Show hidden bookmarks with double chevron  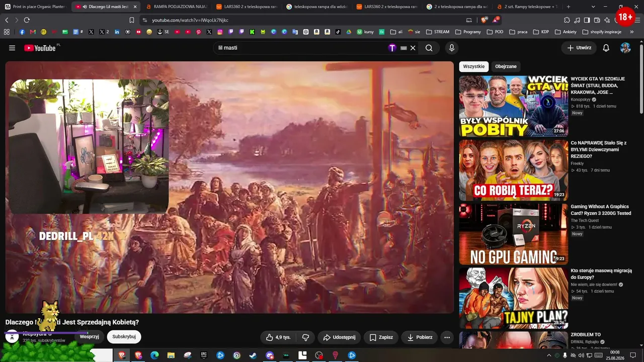pos(632,32)
